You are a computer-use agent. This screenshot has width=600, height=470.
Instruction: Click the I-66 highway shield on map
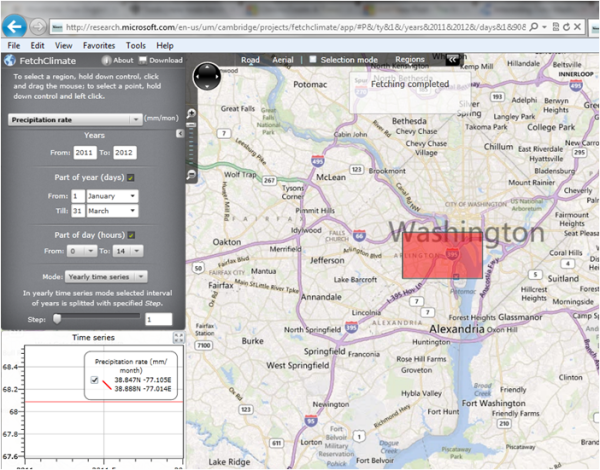(x=359, y=236)
